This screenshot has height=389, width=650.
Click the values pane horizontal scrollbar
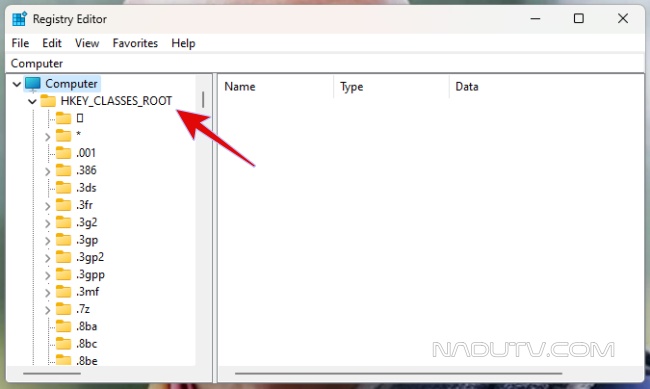[x=398, y=373]
